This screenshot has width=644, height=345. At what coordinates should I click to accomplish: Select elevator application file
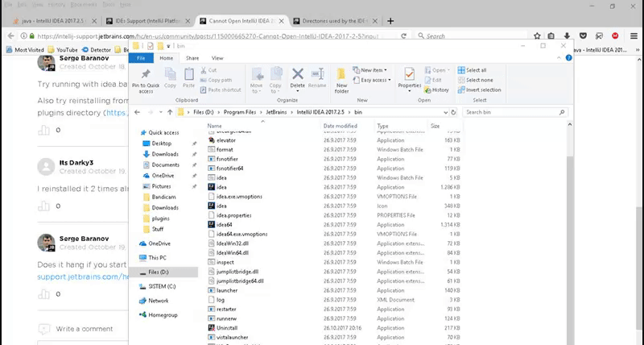click(x=226, y=140)
